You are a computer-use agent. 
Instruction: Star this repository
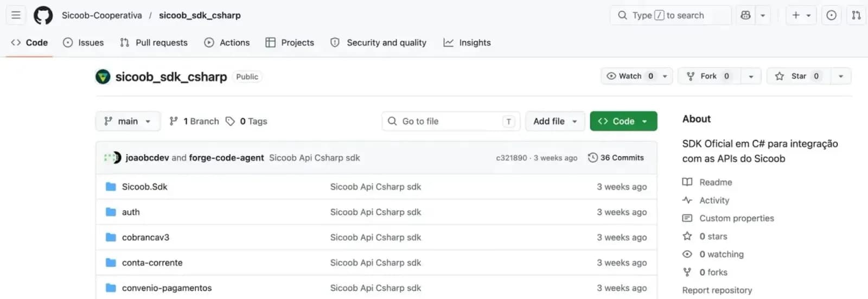pyautogui.click(x=799, y=76)
